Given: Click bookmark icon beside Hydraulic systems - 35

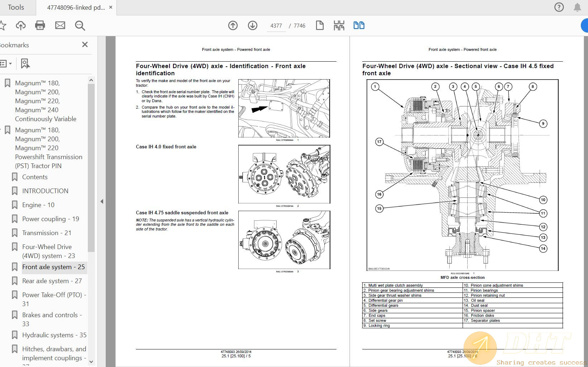Looking at the screenshot, I should pos(15,335).
